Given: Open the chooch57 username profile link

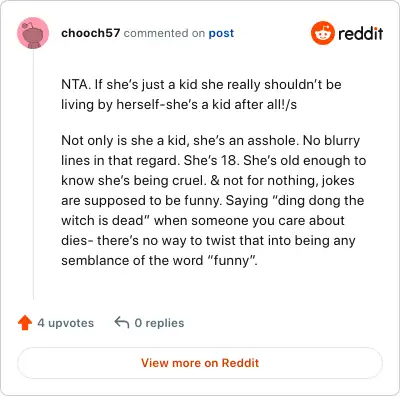Looking at the screenshot, I should click(90, 33).
